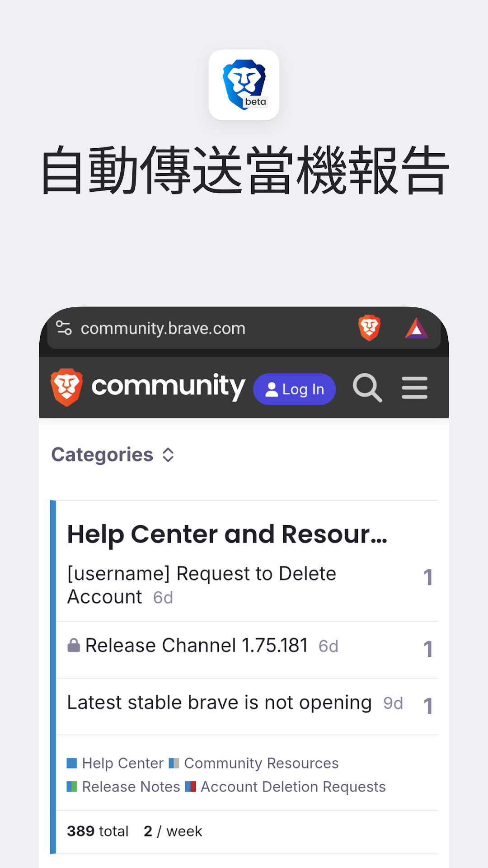Open Brave Rewards triangle icon
Screen dimensions: 488x868
tap(416, 328)
